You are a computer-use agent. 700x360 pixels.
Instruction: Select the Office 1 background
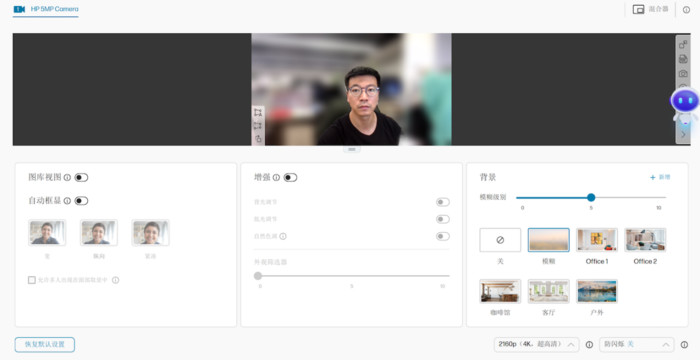coord(597,240)
